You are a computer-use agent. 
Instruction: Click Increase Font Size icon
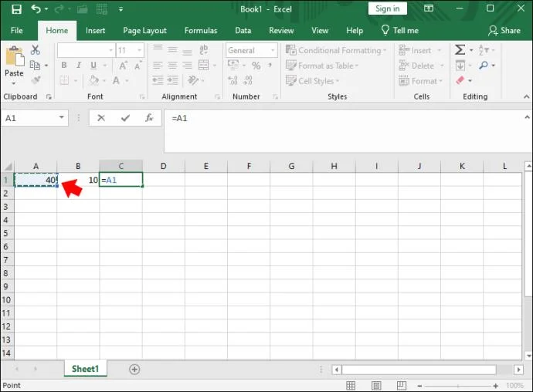tap(123, 66)
